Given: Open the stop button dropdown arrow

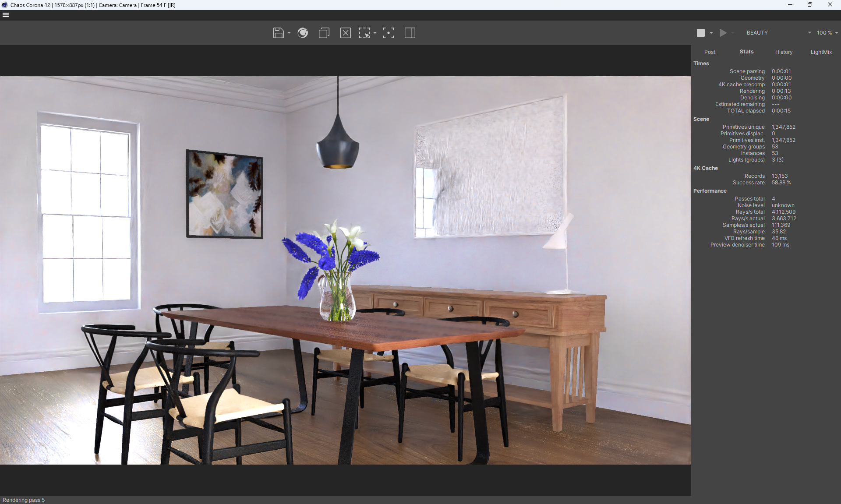Looking at the screenshot, I should (711, 33).
